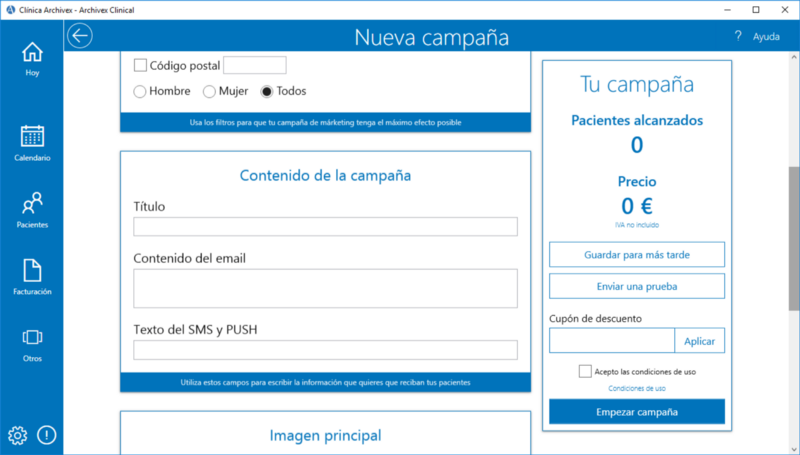Click the scrollbar down arrow

click(794, 449)
